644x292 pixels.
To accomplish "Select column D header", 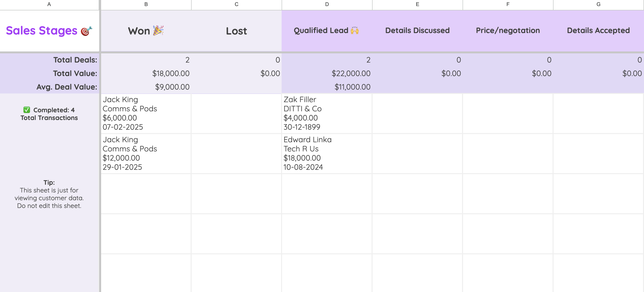I will [327, 4].
